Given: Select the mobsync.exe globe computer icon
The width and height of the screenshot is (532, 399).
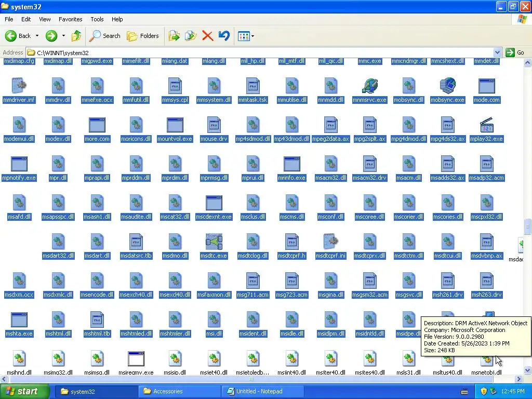Looking at the screenshot, I should [447, 85].
